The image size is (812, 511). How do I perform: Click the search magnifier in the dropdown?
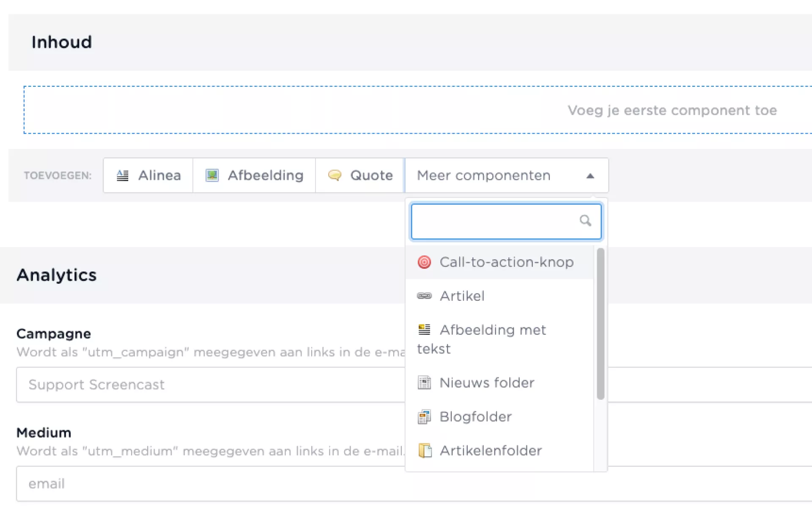click(x=585, y=220)
